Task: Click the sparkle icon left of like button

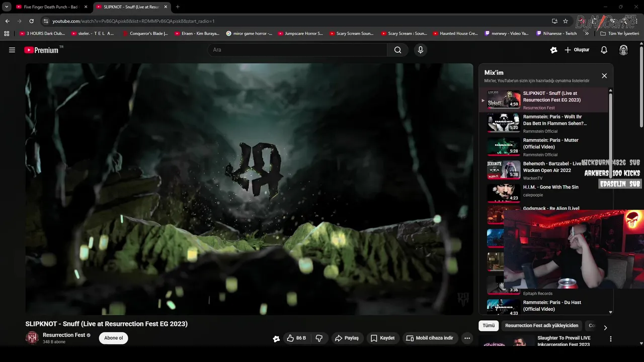Action: [276, 339]
